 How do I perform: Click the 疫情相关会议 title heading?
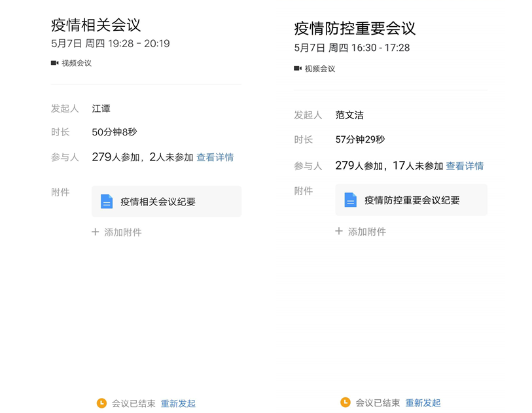pyautogui.click(x=96, y=25)
